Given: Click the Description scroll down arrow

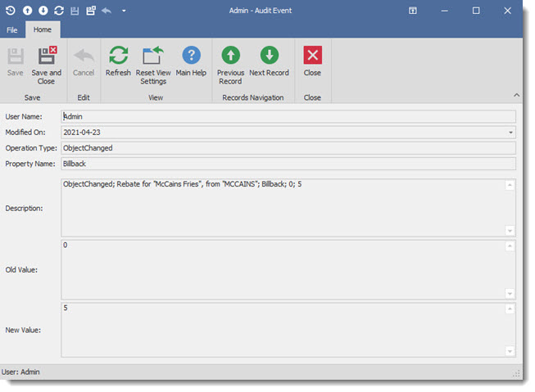Looking at the screenshot, I should pos(510,231).
